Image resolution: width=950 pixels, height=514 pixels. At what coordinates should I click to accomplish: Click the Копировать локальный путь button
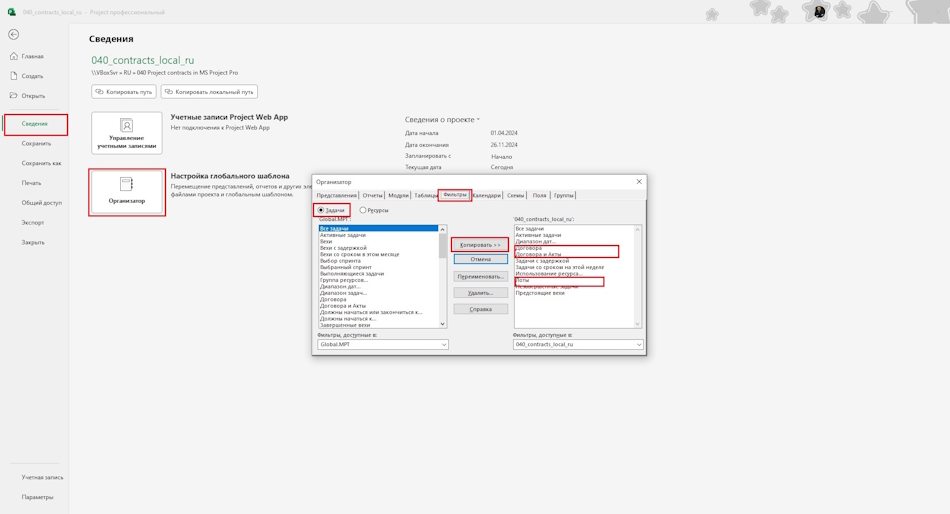209,92
